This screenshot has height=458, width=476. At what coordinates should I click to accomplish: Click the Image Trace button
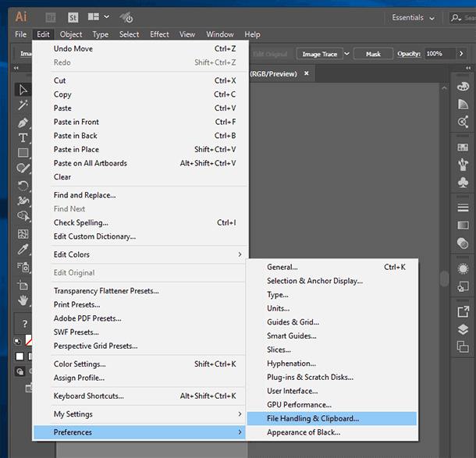[320, 54]
